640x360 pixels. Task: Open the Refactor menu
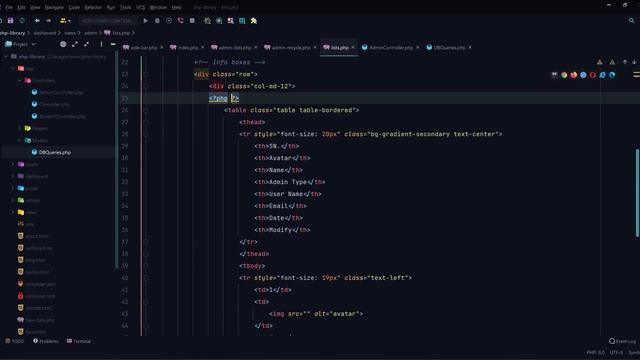(93, 7)
